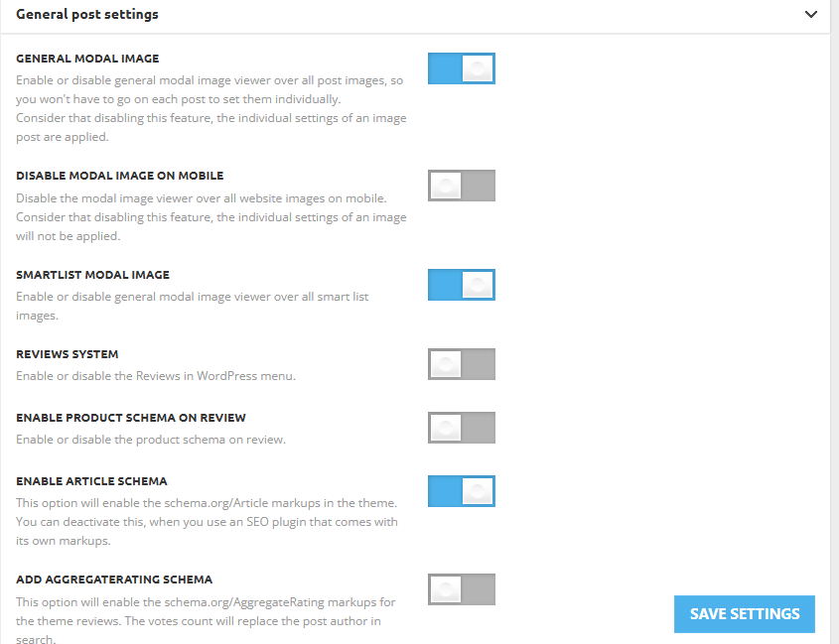Viewport: 839px width, 644px height.
Task: Click the Save Settings button
Action: pyautogui.click(x=745, y=614)
